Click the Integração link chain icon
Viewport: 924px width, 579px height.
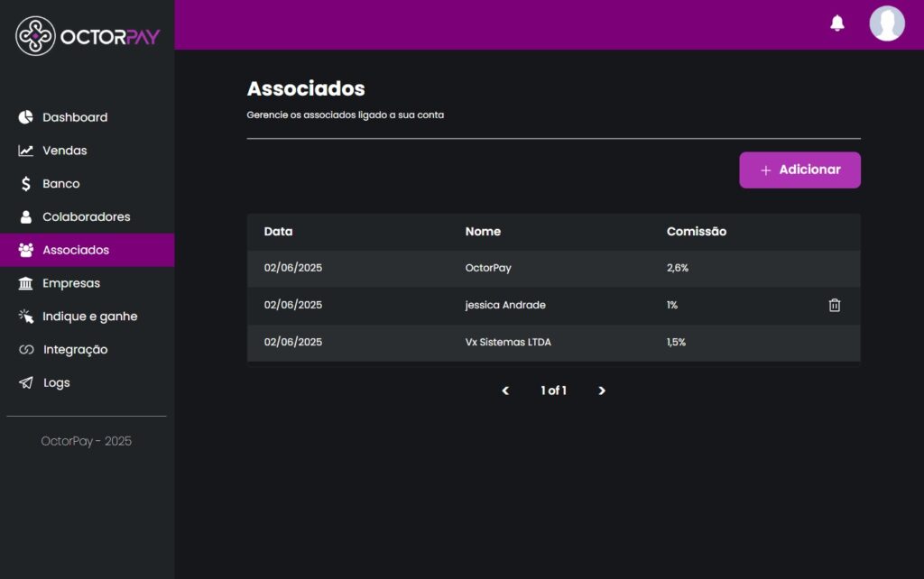26,349
